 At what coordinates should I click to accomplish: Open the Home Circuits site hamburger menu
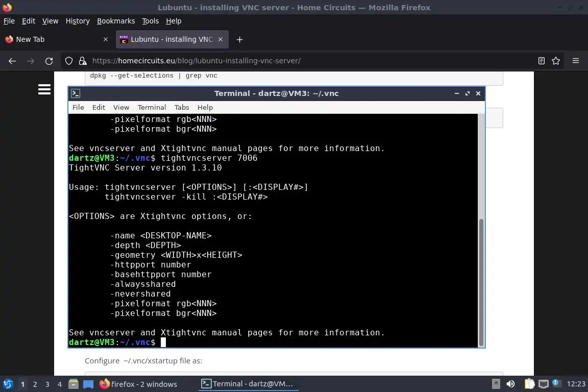tap(44, 89)
